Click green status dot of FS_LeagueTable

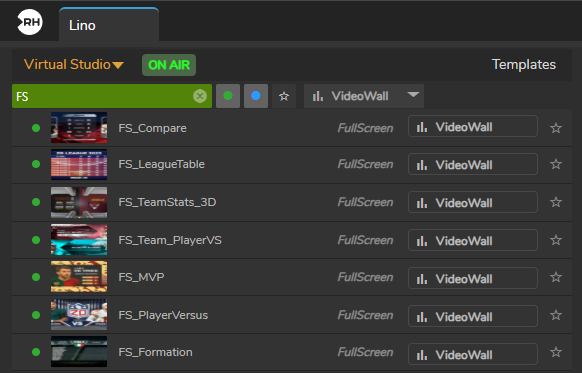click(x=36, y=164)
